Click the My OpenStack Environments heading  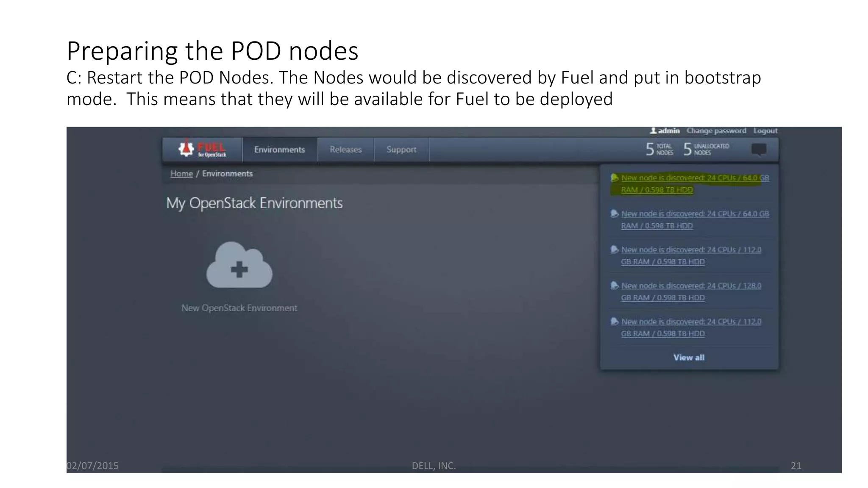254,203
